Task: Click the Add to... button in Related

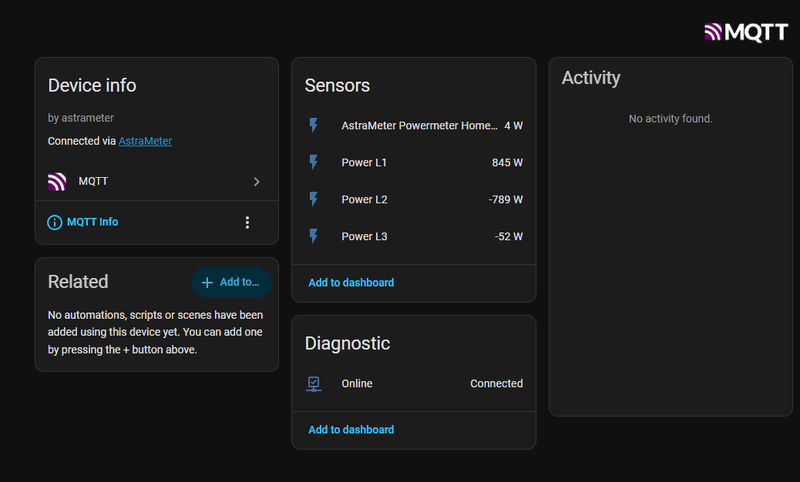Action: [x=231, y=282]
